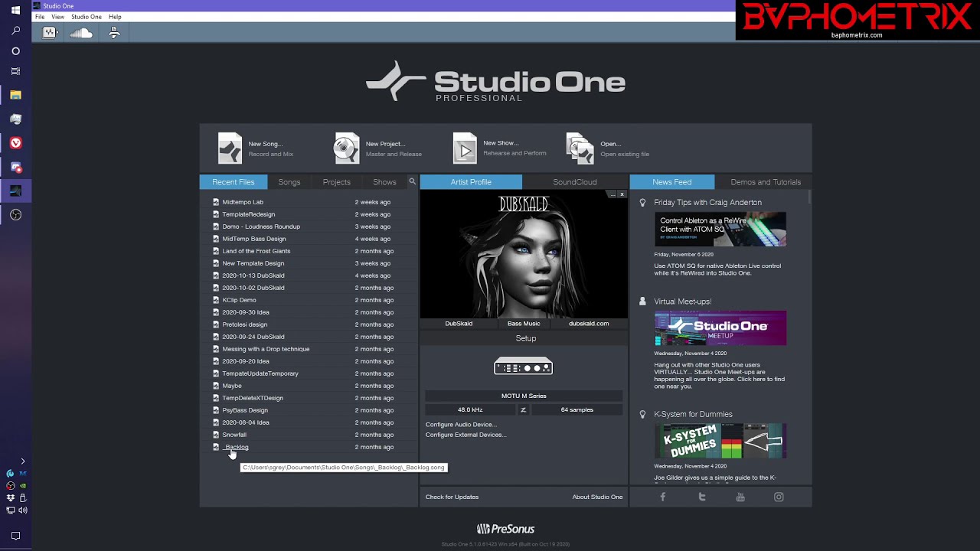Viewport: 980px width, 551px height.
Task: Open File Explorer from taskbar
Action: pyautogui.click(x=15, y=95)
